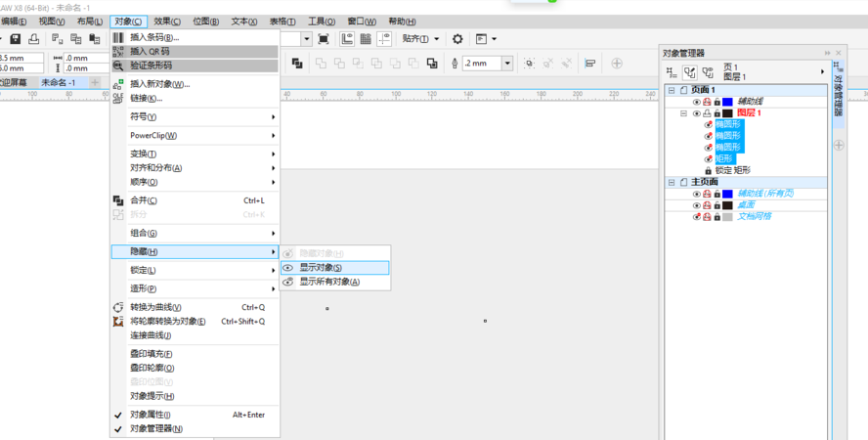Click the Print icon in the toolbar
The width and height of the screenshot is (868, 440).
pos(34,39)
